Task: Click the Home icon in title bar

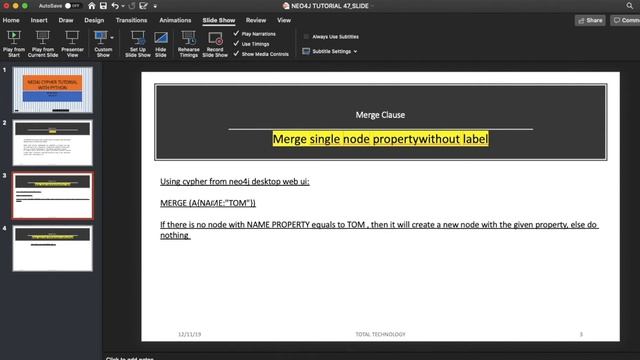Action: click(x=91, y=6)
